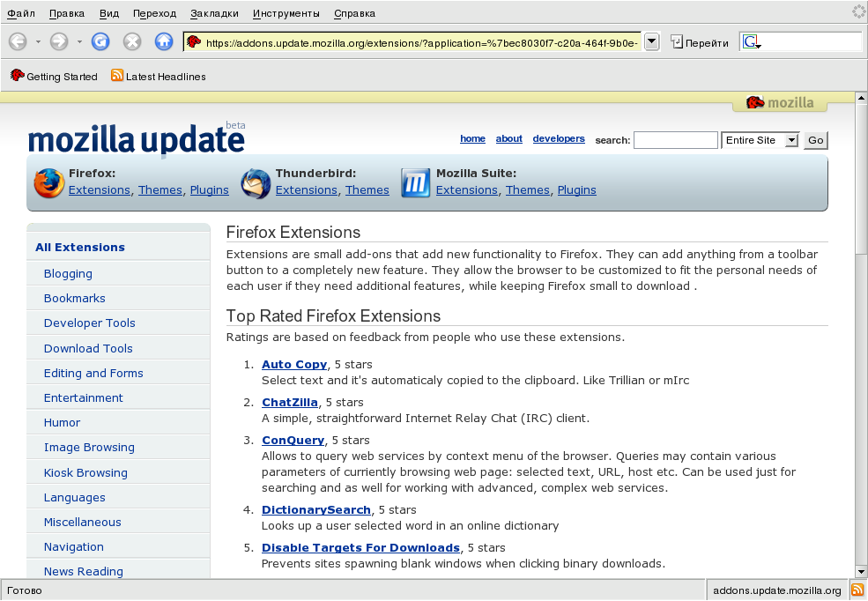Open Mozilla Suite Plugins link

577,189
